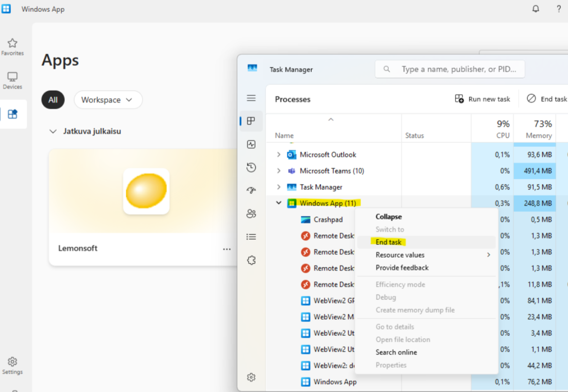The height and width of the screenshot is (392, 568).
Task: Open Startup apps page icon
Action: 251,191
